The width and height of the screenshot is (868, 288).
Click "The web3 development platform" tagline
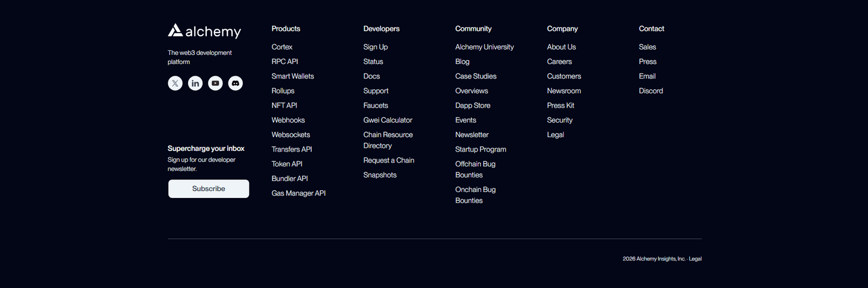click(200, 57)
